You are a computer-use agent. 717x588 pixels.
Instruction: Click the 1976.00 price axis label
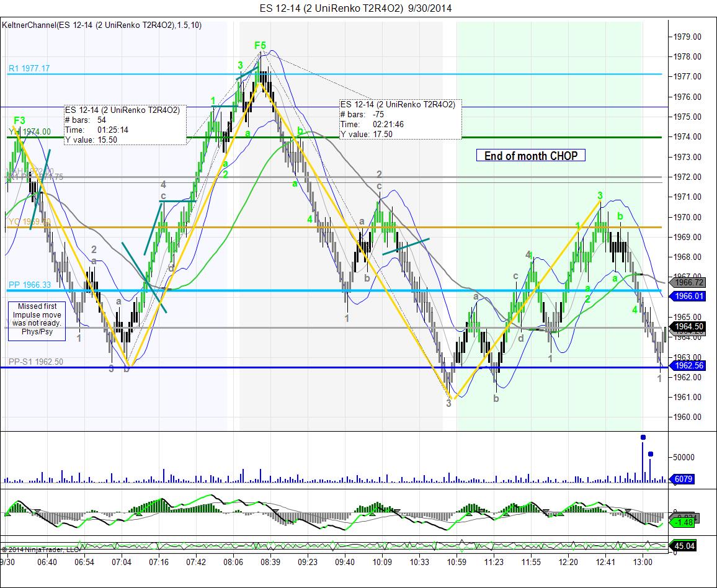pos(687,97)
